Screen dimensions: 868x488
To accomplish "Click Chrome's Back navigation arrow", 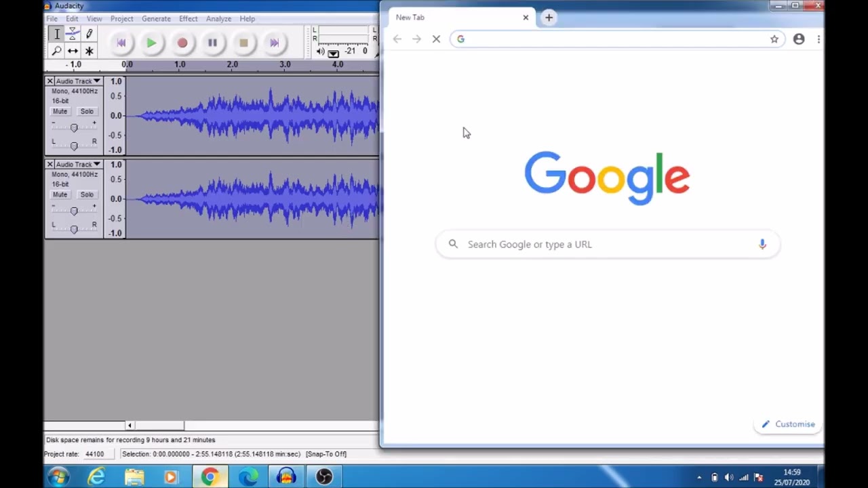I will (x=397, y=39).
